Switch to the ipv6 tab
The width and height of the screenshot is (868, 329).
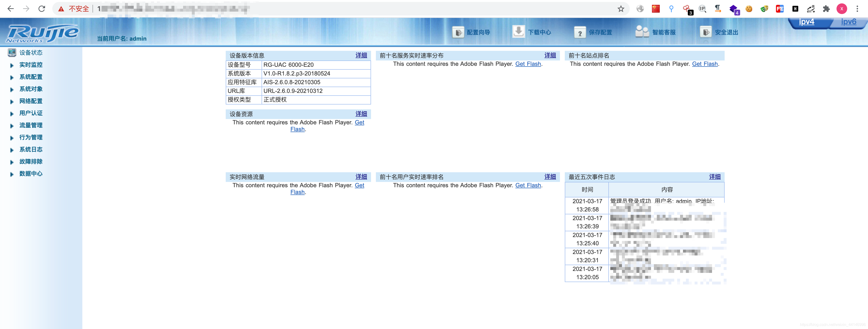click(848, 22)
